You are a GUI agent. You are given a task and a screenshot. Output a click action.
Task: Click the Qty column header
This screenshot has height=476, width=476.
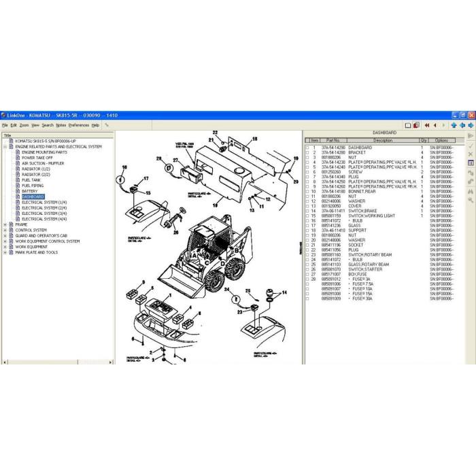(424, 140)
